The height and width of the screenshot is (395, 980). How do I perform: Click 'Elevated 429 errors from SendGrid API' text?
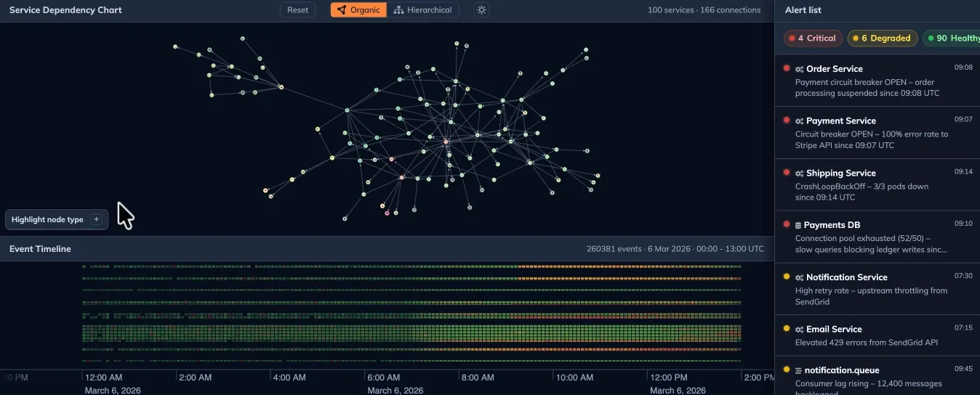868,342
